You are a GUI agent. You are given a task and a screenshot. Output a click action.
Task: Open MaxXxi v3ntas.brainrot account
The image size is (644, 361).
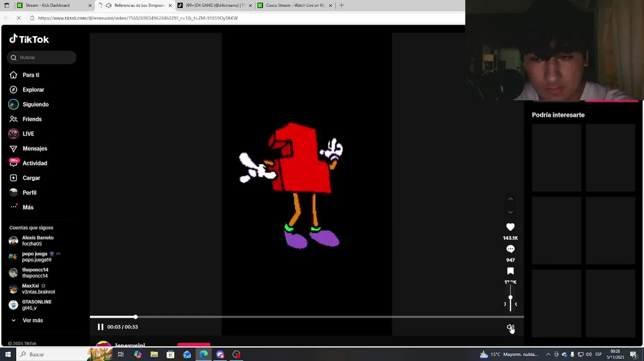coord(38,289)
